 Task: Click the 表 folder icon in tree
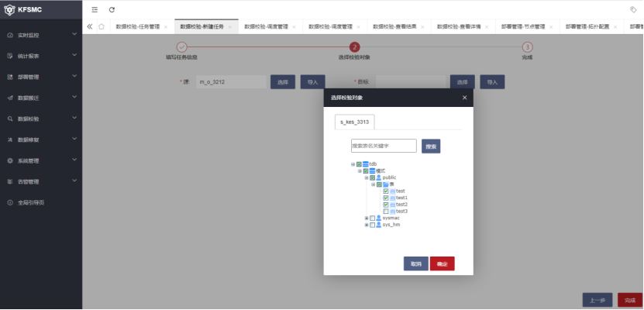386,184
